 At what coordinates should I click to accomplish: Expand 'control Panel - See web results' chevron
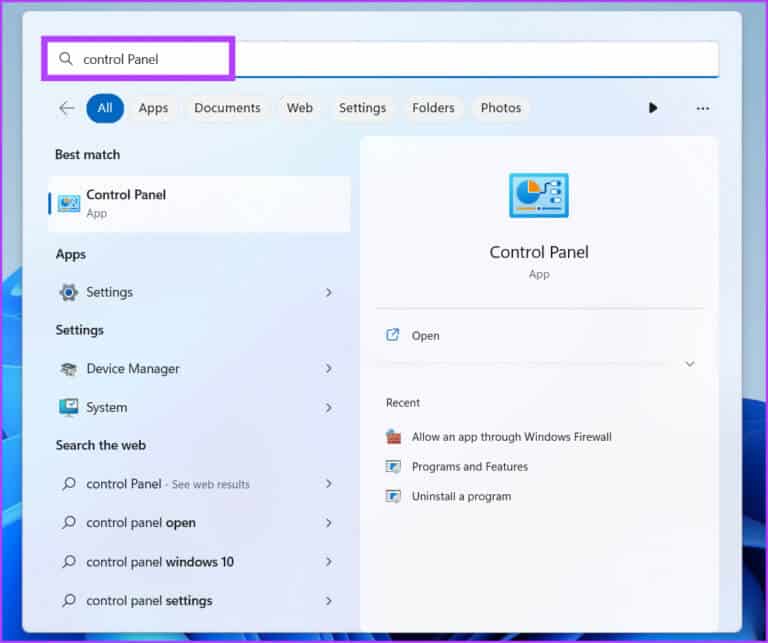coord(329,484)
